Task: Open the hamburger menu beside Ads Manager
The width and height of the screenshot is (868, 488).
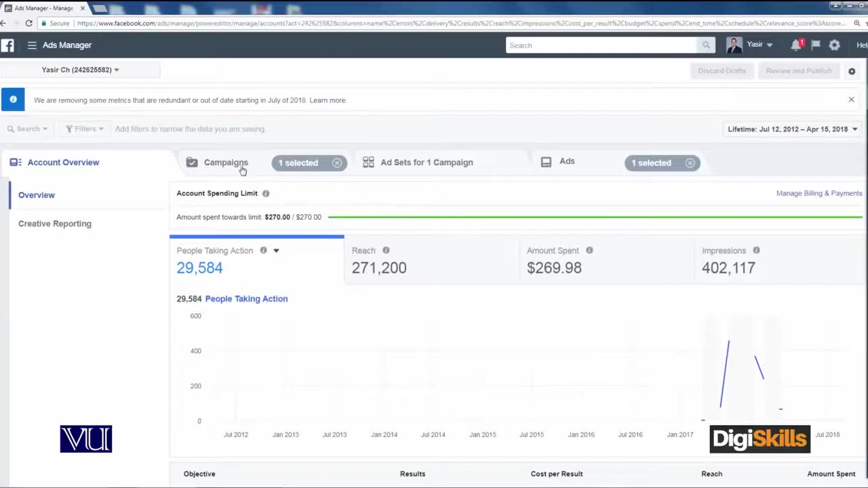Action: pos(32,45)
